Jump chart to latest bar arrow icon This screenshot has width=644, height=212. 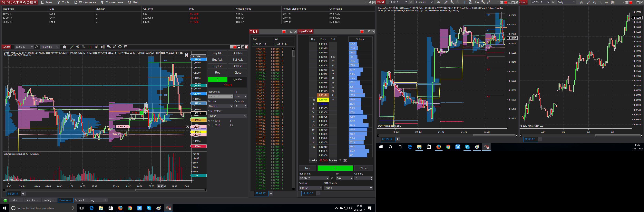[x=186, y=55]
